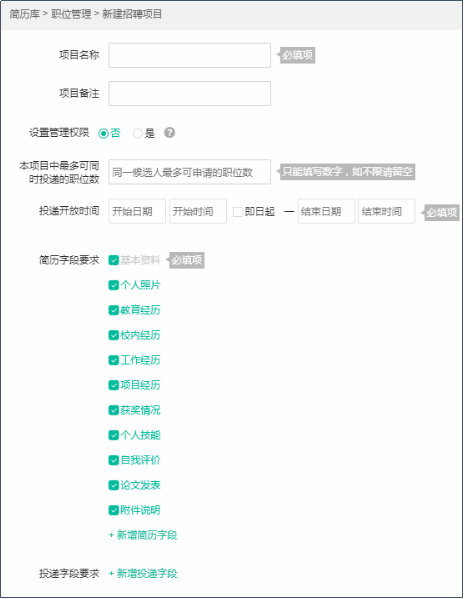Select the 否 radio button
Image resolution: width=464 pixels, height=599 pixels.
[103, 133]
